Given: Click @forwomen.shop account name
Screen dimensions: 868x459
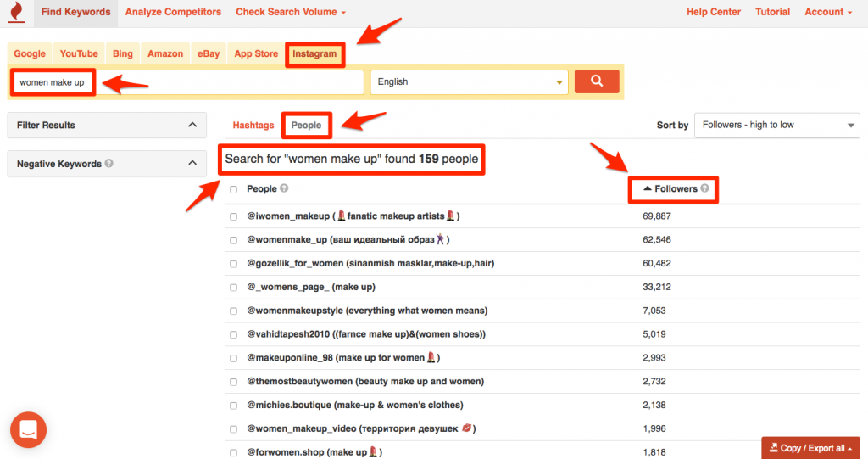Looking at the screenshot, I should (x=285, y=452).
